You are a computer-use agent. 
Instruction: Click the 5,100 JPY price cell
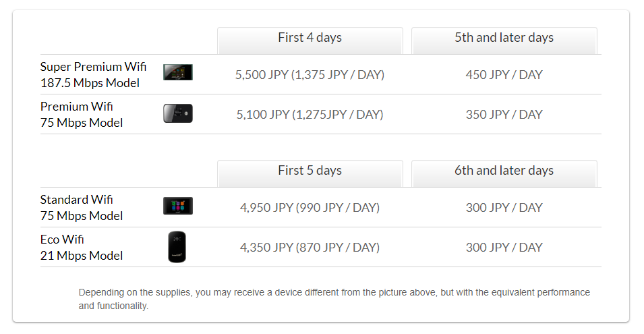pyautogui.click(x=310, y=115)
